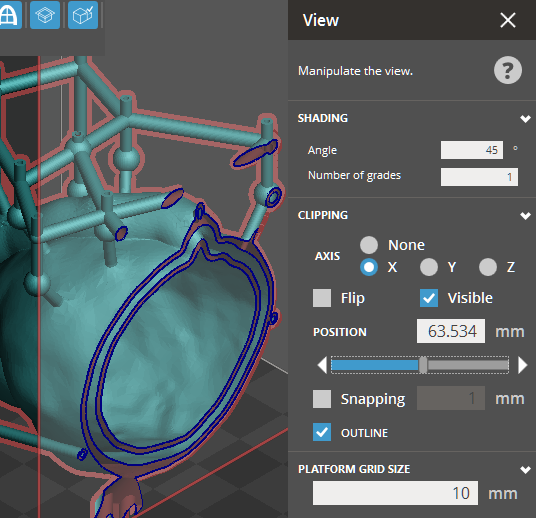This screenshot has width=536, height=518.
Task: Click the cube with checkmark toolbar icon
Action: 83,15
